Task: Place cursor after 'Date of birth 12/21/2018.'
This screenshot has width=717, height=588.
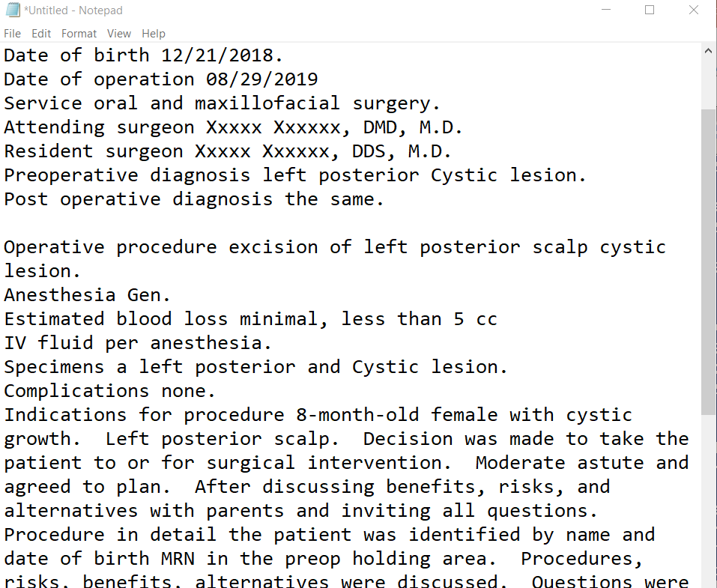Action: tap(284, 55)
